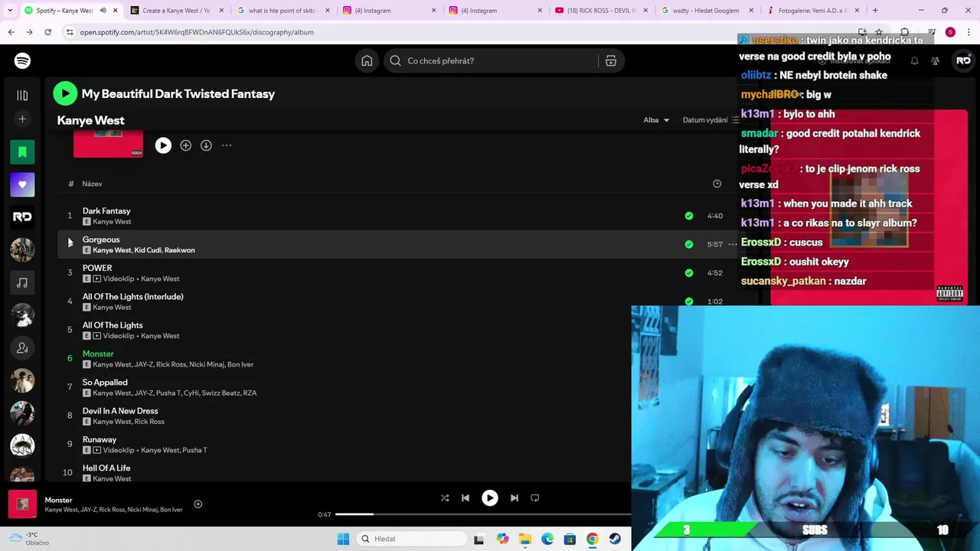Image resolution: width=980 pixels, height=551 pixels.
Task: Reload the page in Chrome
Action: pyautogui.click(x=47, y=32)
